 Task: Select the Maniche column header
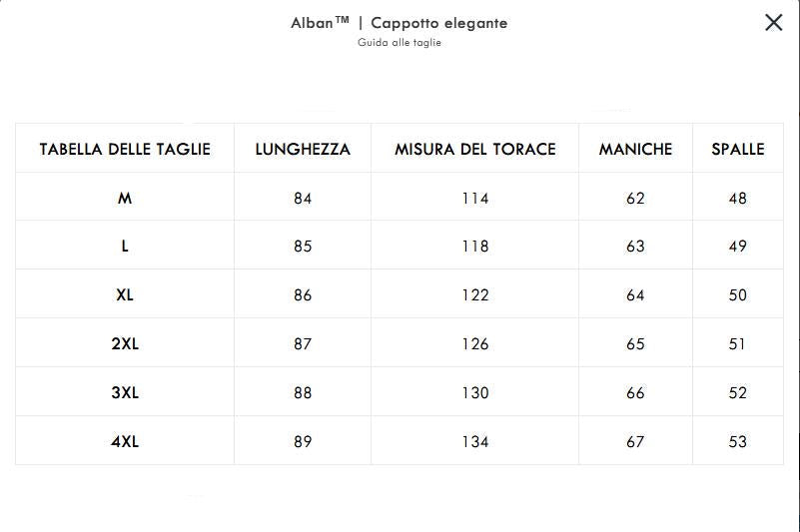tap(635, 150)
